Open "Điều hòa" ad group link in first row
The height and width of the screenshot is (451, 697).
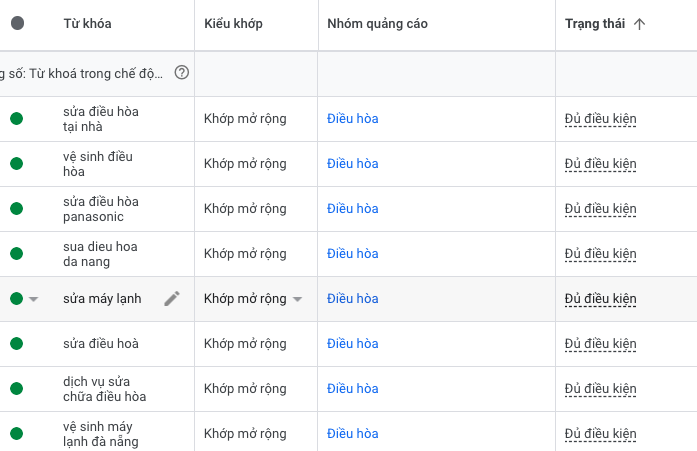353,119
